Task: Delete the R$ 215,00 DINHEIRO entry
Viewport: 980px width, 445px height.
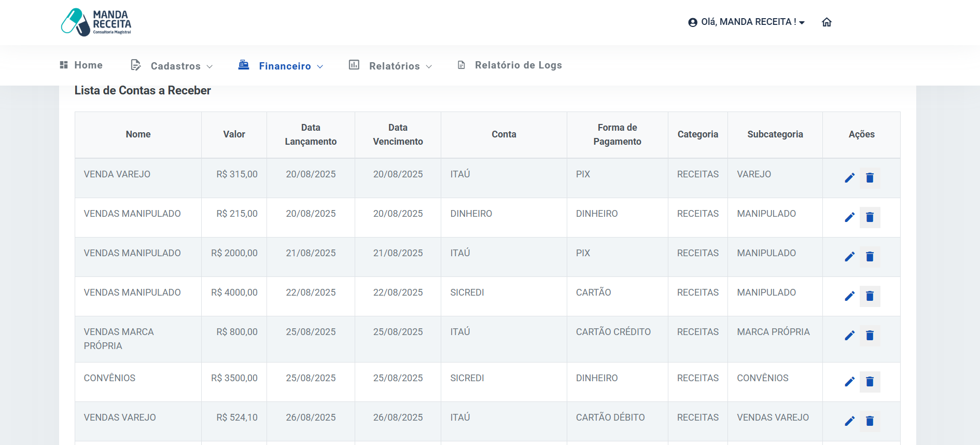Action: 870,217
